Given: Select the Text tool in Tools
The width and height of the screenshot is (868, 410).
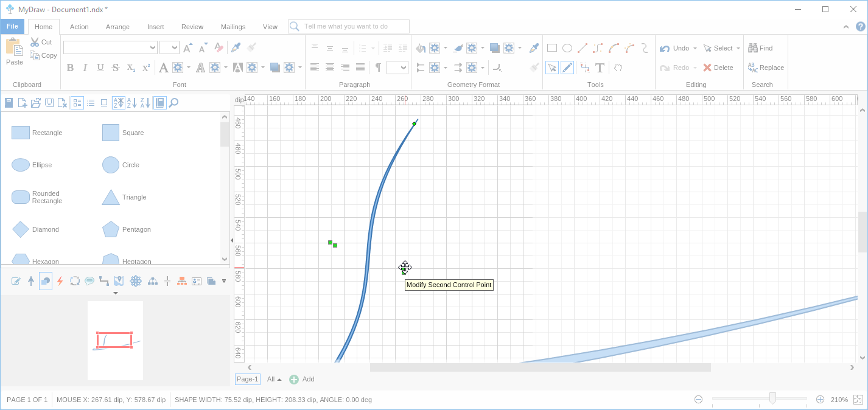Looking at the screenshot, I should (x=600, y=68).
